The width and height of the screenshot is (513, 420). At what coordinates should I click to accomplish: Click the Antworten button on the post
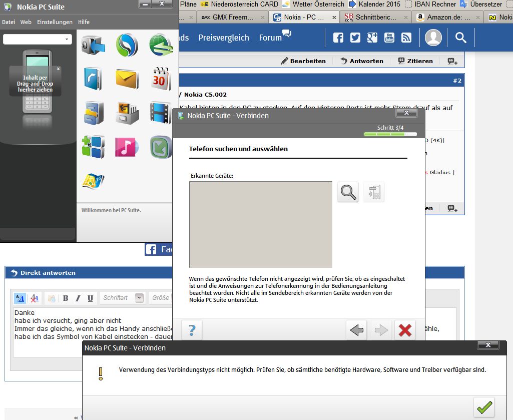click(x=361, y=61)
